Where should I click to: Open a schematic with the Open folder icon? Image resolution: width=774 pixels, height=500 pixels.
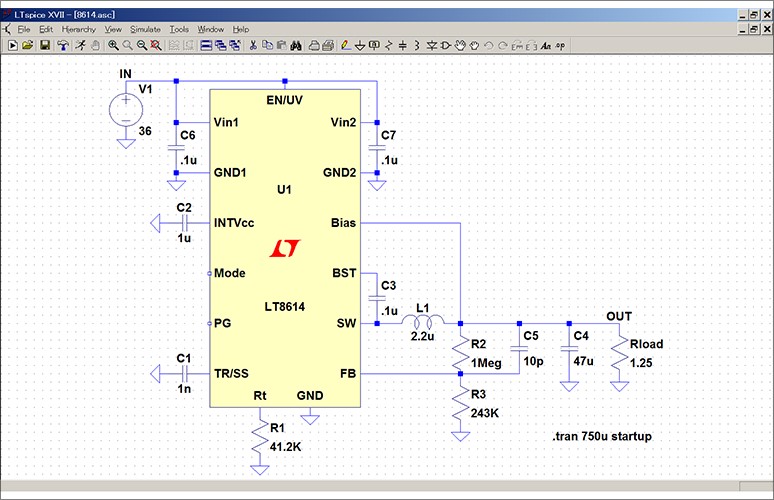click(27, 45)
